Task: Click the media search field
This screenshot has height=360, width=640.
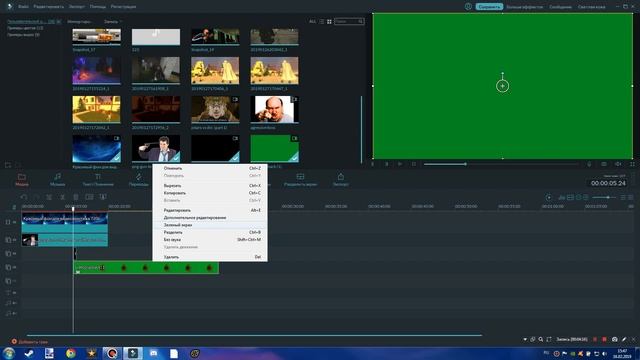Action: point(349,21)
